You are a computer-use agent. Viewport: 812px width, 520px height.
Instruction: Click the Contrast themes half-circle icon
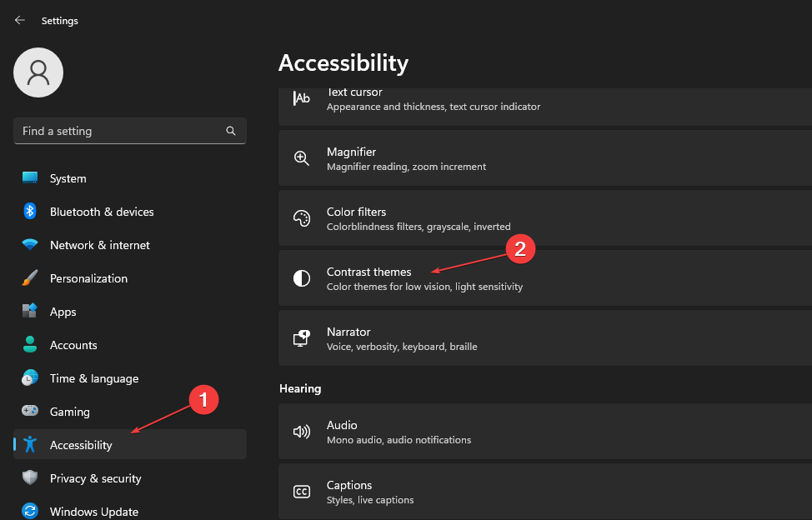pyautogui.click(x=301, y=277)
